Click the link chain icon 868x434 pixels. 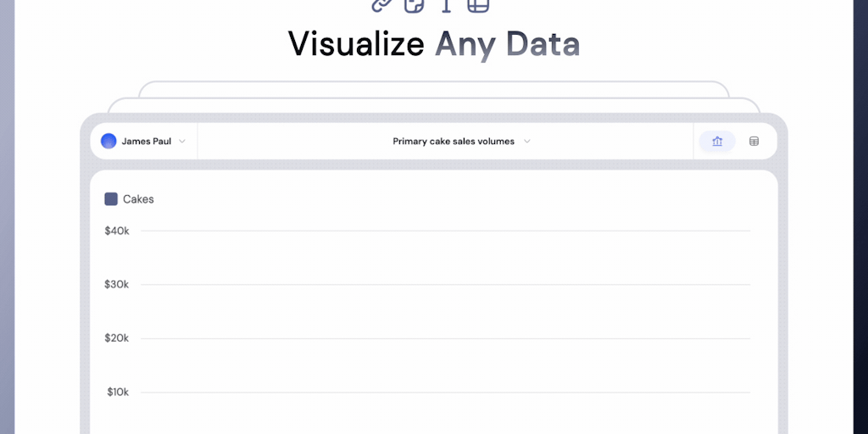point(381,5)
